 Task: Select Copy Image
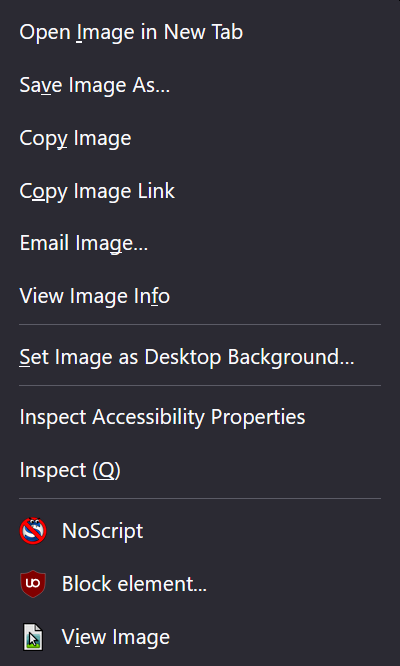(200, 138)
